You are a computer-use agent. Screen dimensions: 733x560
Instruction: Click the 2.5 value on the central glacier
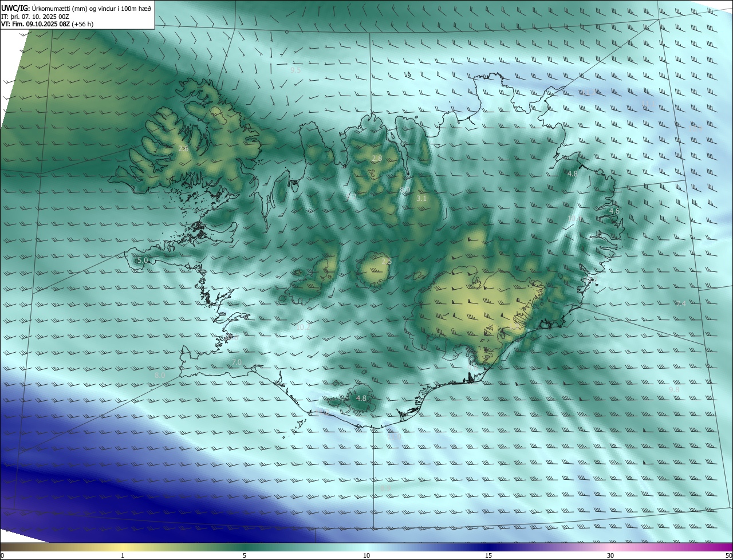387,262
